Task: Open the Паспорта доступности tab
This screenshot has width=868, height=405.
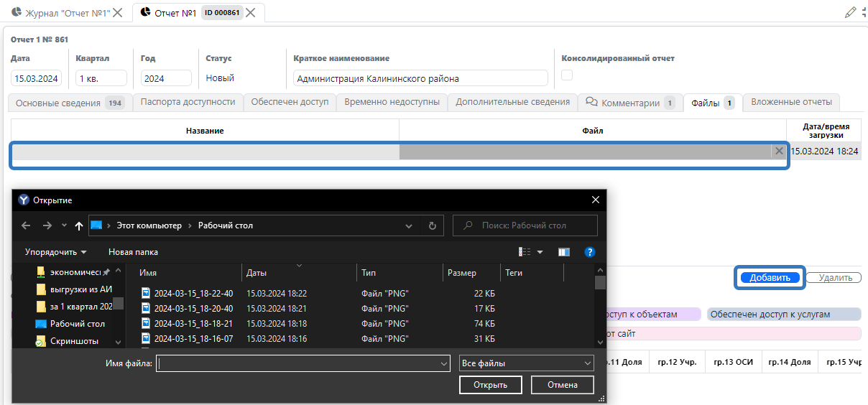Action: coord(188,102)
